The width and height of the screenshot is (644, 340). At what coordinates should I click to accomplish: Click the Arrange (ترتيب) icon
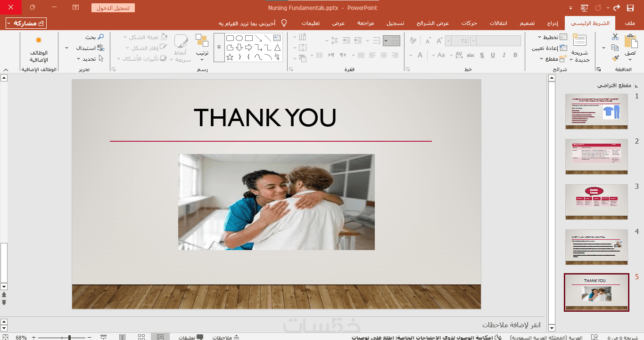202,40
